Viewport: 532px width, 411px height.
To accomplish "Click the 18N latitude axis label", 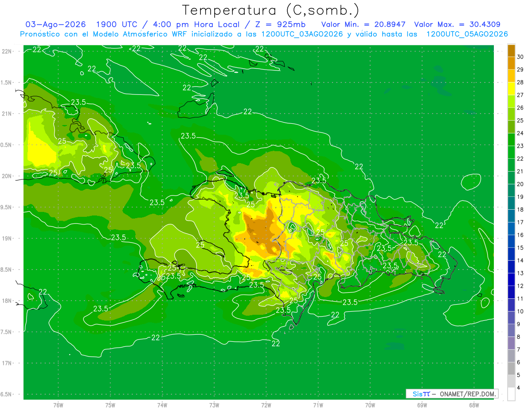I will click(x=6, y=301).
